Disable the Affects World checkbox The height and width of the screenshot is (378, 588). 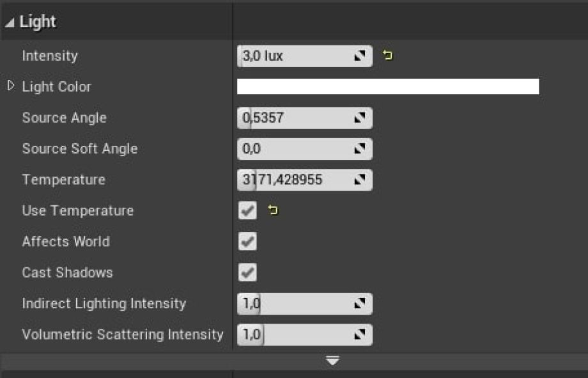[x=247, y=242]
